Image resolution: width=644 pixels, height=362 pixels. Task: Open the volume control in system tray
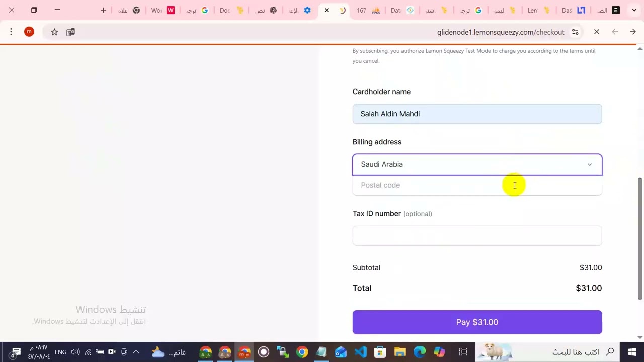click(x=75, y=352)
